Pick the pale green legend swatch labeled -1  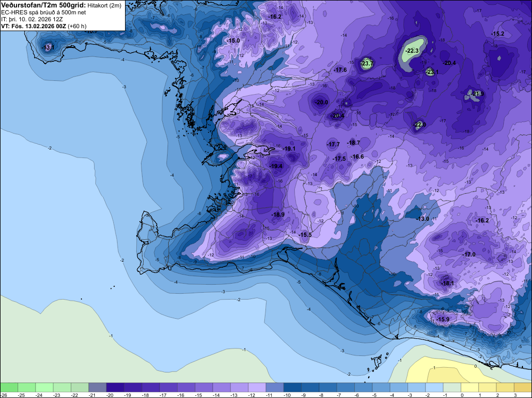452,387
